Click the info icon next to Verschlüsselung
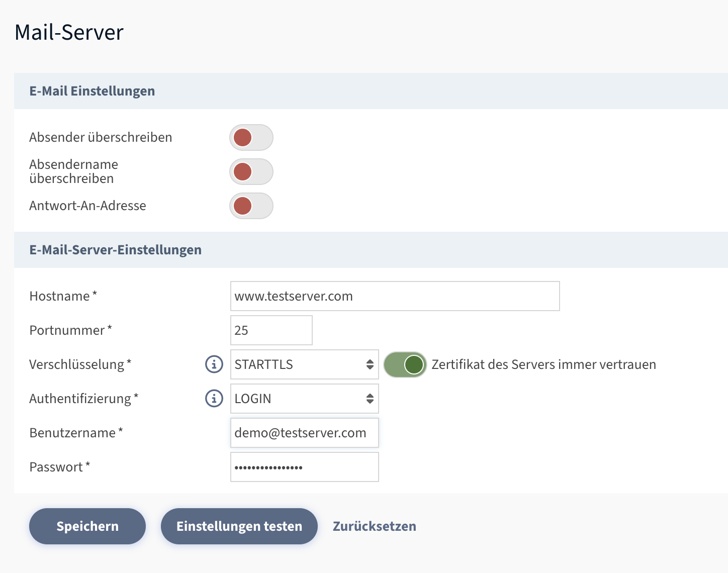This screenshot has height=573, width=728. pyautogui.click(x=214, y=364)
